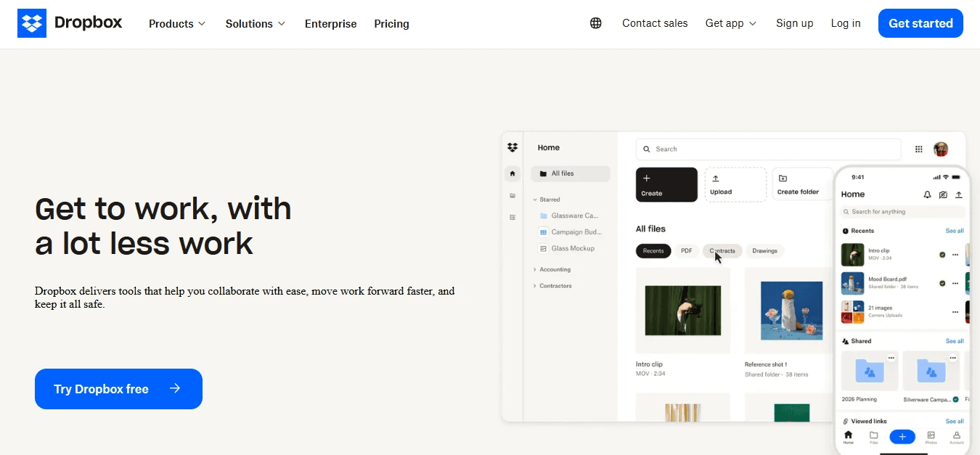This screenshot has height=455, width=980.
Task: Select the Home icon in the app sidebar
Action: pyautogui.click(x=512, y=174)
